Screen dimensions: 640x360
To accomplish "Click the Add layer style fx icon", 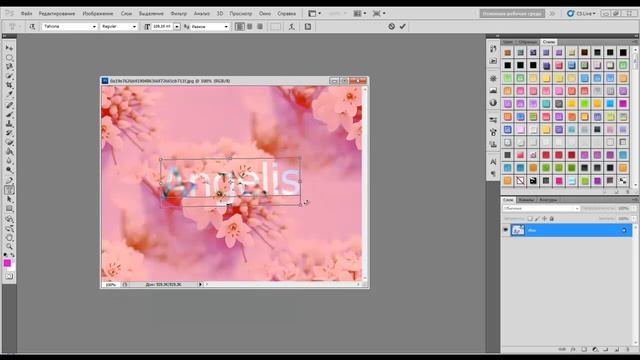I will coord(573,349).
